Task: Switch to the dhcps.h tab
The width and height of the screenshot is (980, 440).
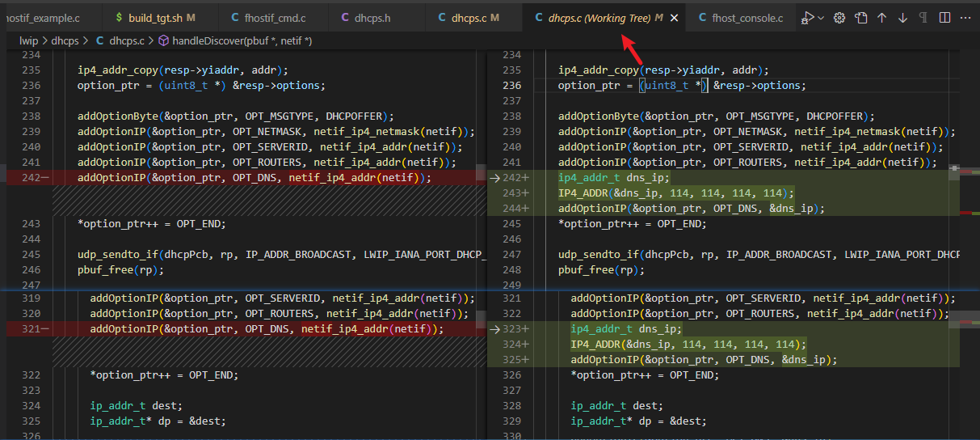Action: tap(372, 18)
